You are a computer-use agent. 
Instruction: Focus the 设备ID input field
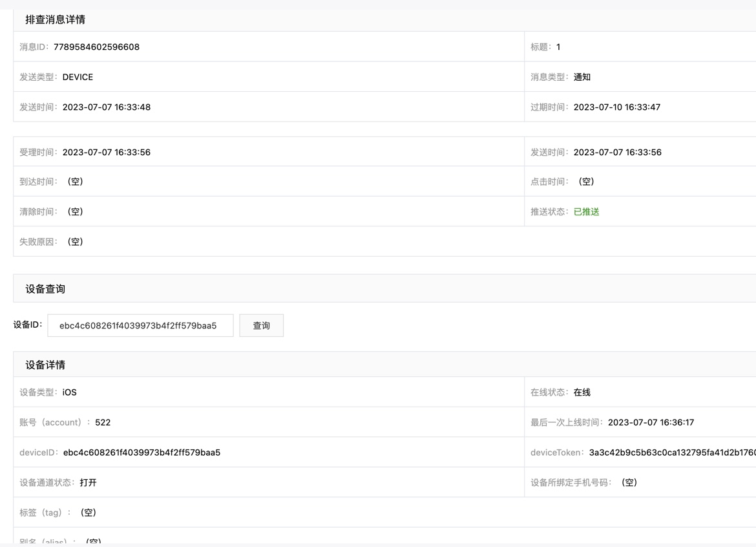[140, 326]
